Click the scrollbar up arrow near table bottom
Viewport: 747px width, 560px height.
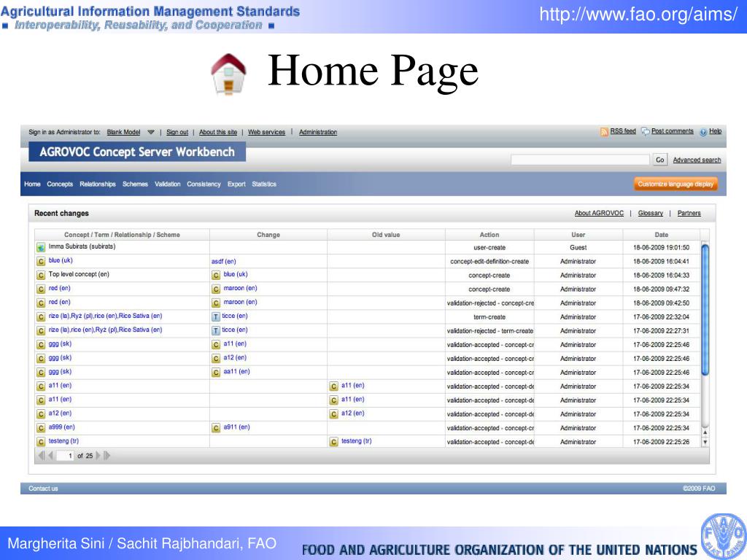pos(705,432)
